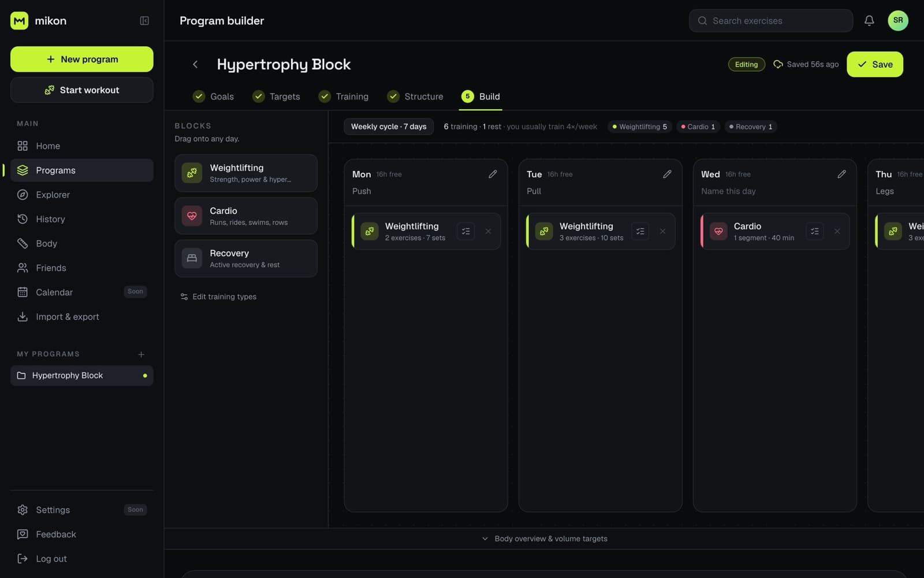
Task: Open exercise list for Tuesday Weightlifting block
Action: click(x=640, y=231)
